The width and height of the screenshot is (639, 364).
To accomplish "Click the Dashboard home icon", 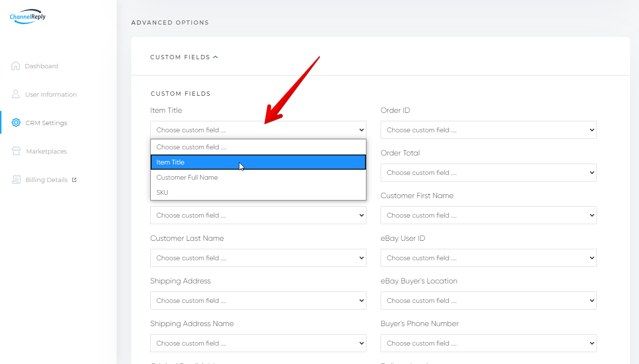I will tap(16, 66).
